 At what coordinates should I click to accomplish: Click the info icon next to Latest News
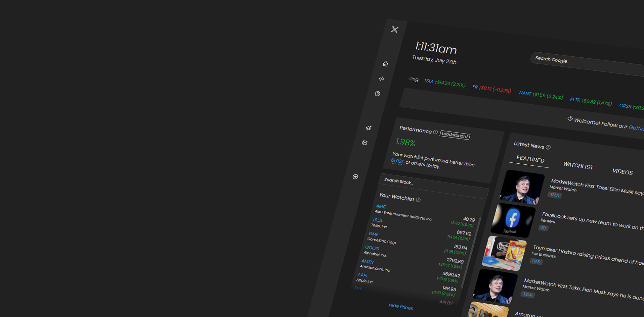click(x=548, y=147)
